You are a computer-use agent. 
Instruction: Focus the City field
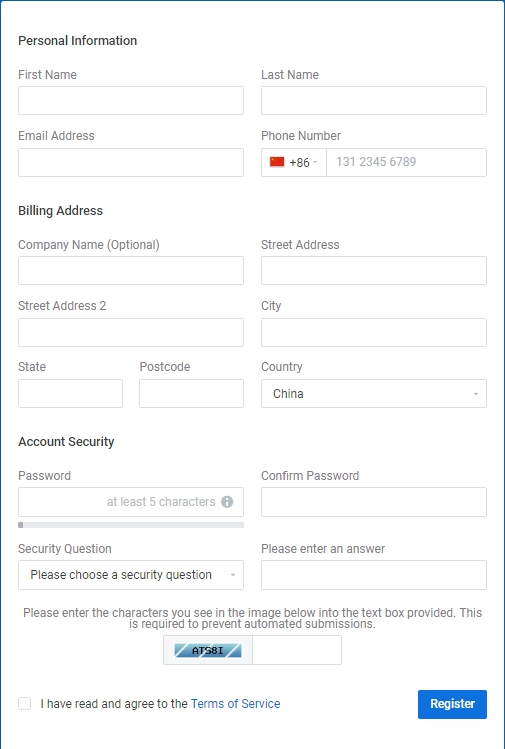(374, 332)
